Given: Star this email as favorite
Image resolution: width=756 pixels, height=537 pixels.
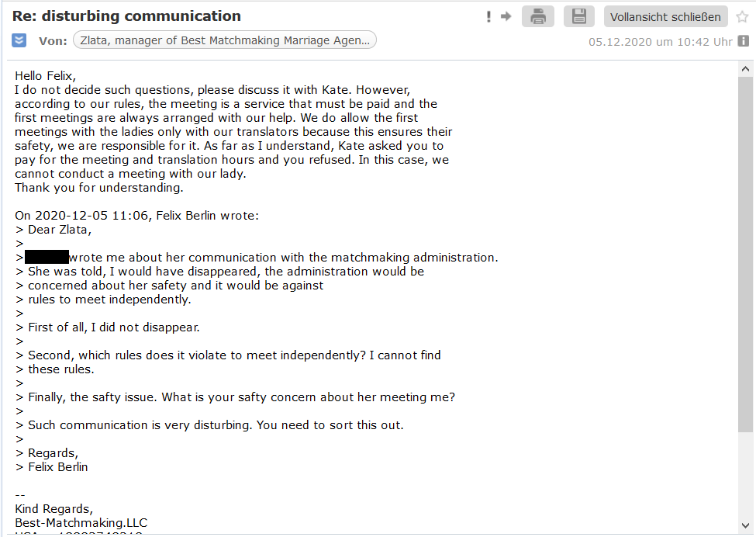Looking at the screenshot, I should [742, 16].
